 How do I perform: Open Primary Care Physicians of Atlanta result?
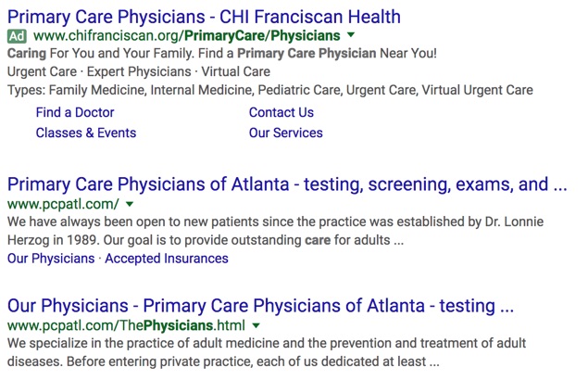286,184
